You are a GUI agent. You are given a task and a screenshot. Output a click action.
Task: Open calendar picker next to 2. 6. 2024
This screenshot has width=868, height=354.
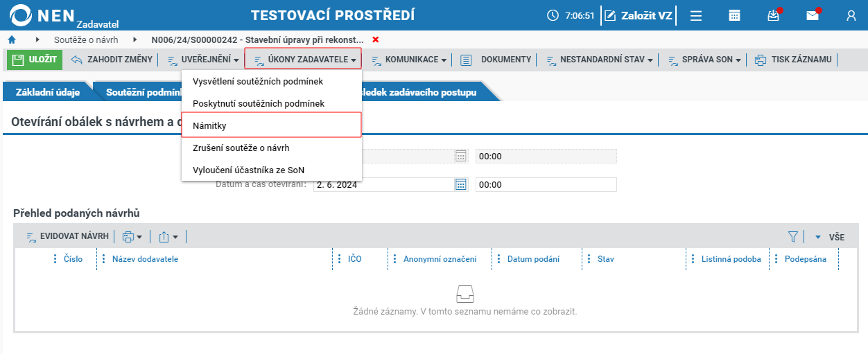pyautogui.click(x=461, y=184)
